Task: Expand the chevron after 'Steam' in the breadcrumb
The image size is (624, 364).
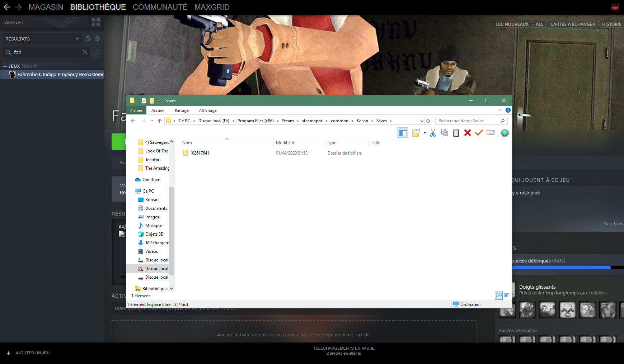Action: 298,121
